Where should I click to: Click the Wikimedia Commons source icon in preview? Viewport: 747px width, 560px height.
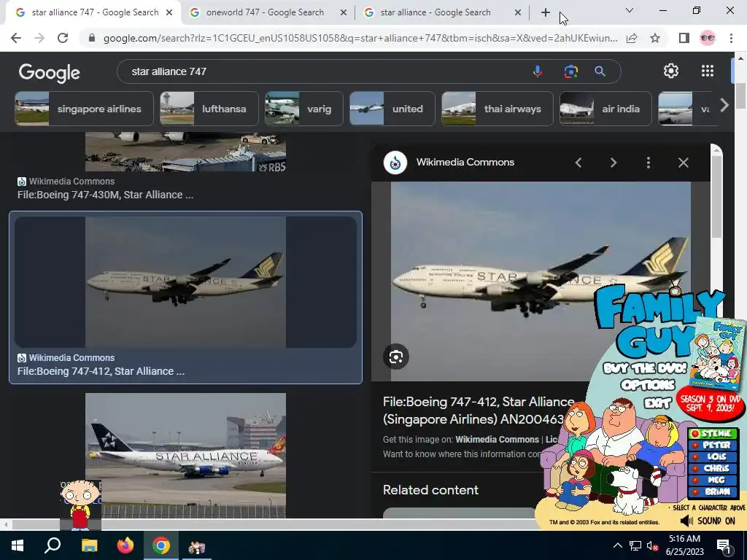click(395, 163)
